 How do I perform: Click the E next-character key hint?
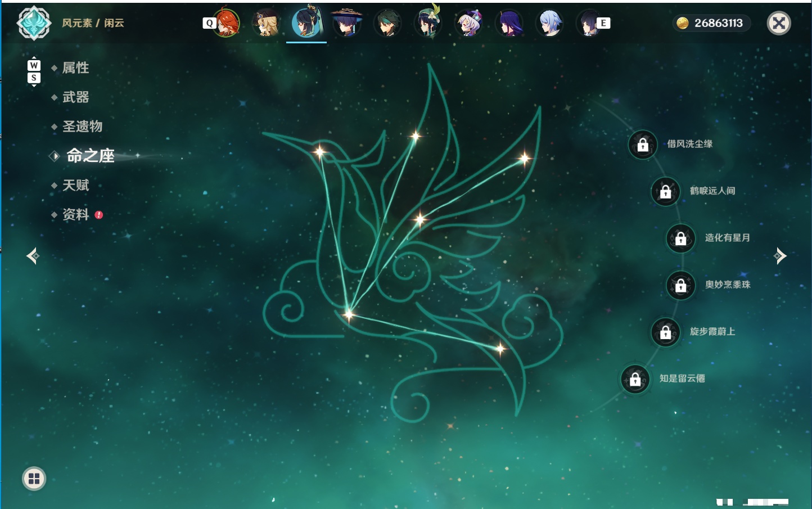click(603, 23)
